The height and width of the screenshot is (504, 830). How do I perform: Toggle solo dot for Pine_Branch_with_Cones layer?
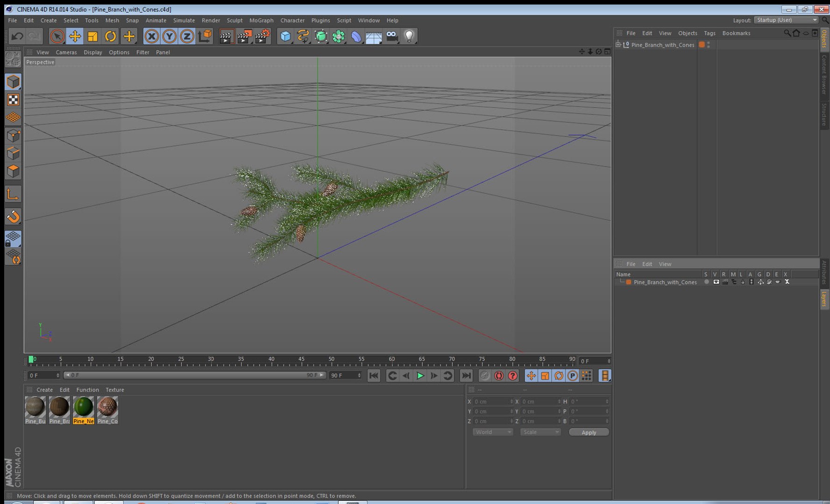pyautogui.click(x=706, y=282)
